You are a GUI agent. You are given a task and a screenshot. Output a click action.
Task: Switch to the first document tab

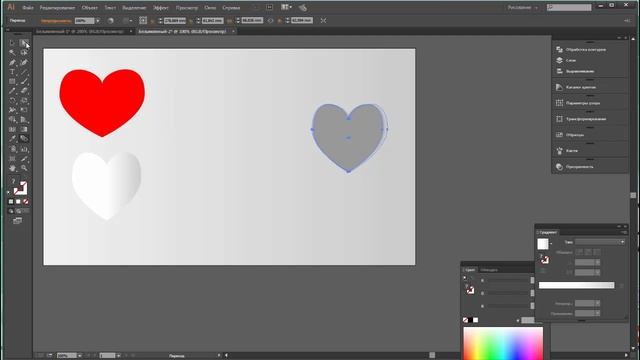pyautogui.click(x=80, y=31)
